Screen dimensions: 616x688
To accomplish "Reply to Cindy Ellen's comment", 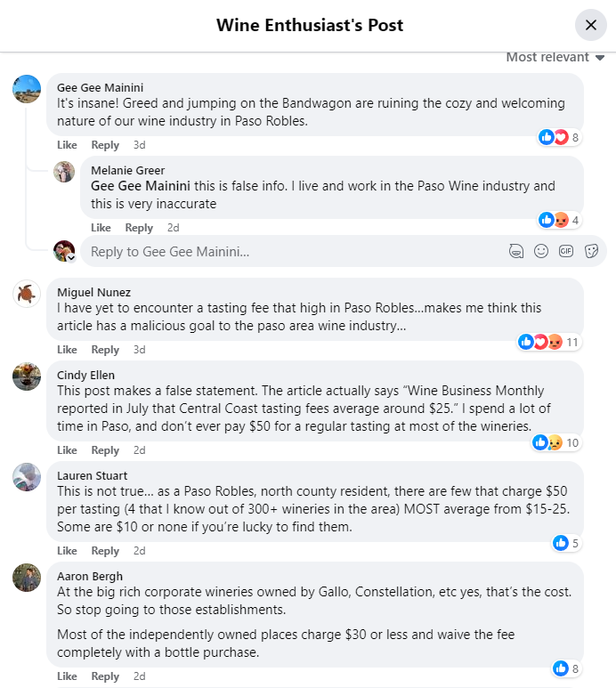I will [105, 450].
